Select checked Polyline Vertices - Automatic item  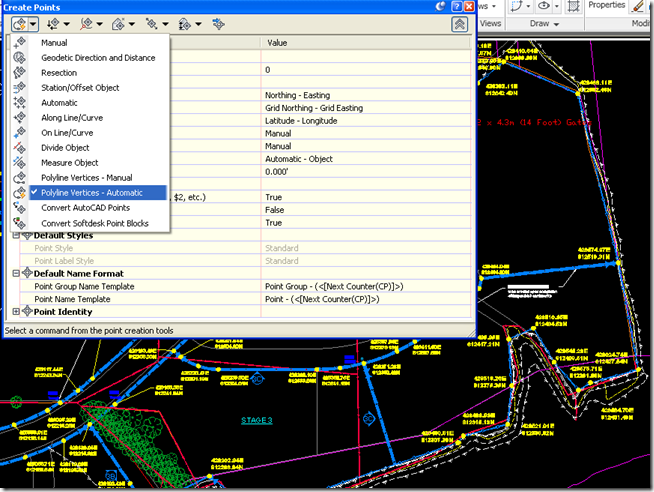tap(98, 193)
